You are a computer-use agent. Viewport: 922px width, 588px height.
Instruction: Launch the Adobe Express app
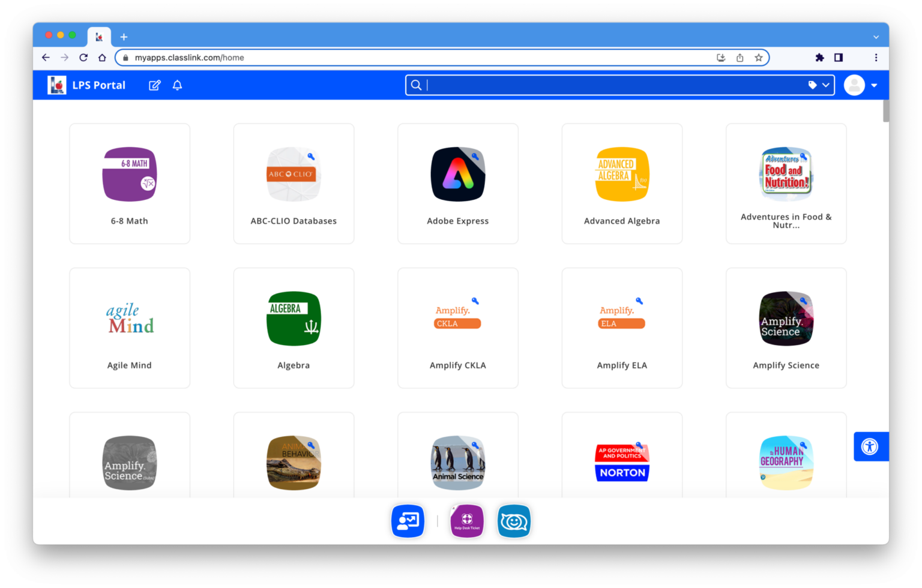457,184
